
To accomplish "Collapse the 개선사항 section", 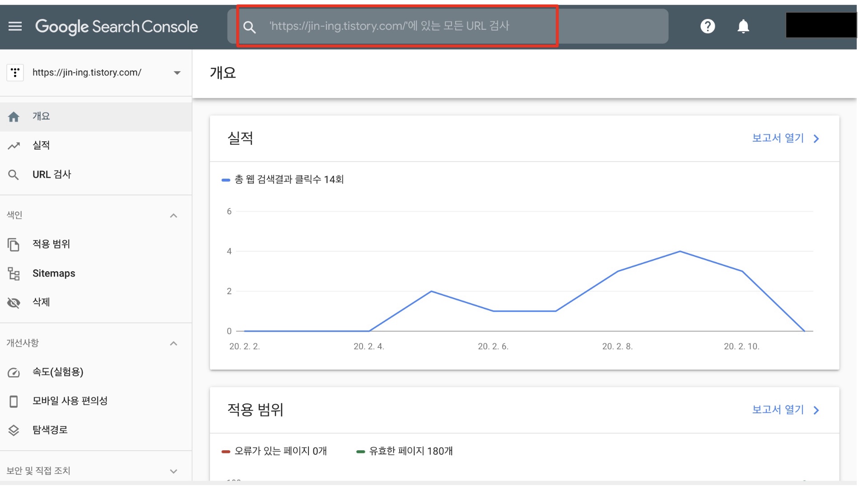I will pyautogui.click(x=173, y=344).
